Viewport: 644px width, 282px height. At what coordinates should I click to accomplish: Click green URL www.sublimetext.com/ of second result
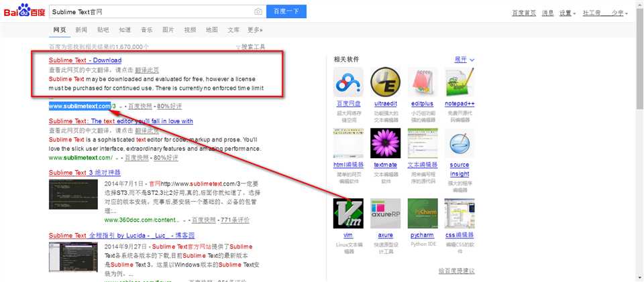pyautogui.click(x=80, y=158)
